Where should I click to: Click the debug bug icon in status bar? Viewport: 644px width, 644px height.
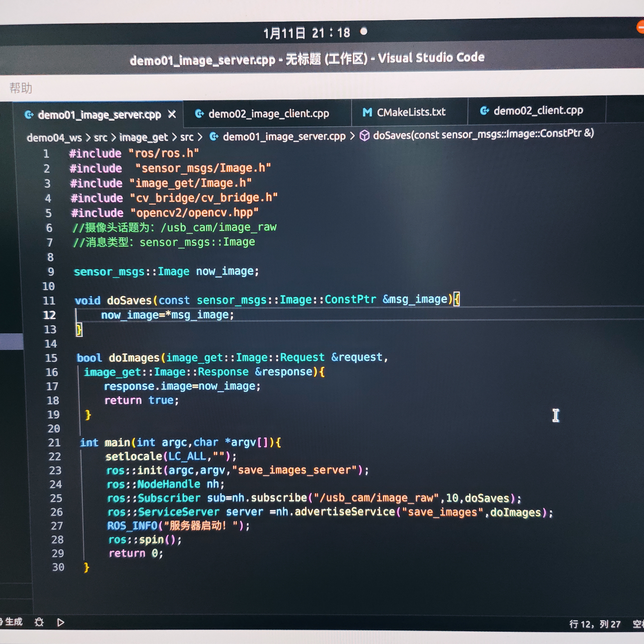click(x=39, y=622)
